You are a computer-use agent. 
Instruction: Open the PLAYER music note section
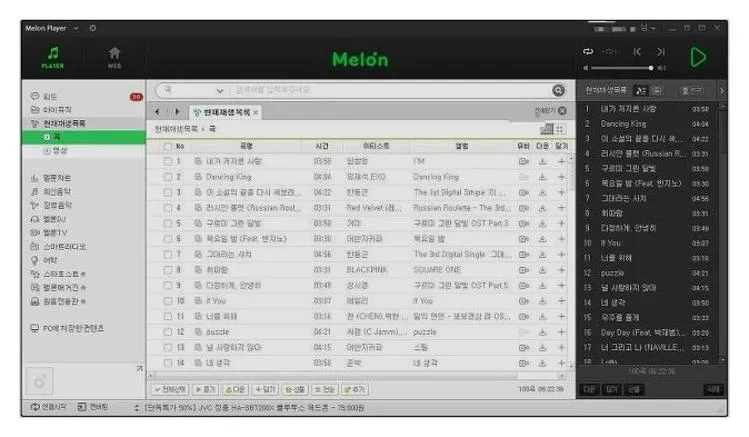point(53,58)
